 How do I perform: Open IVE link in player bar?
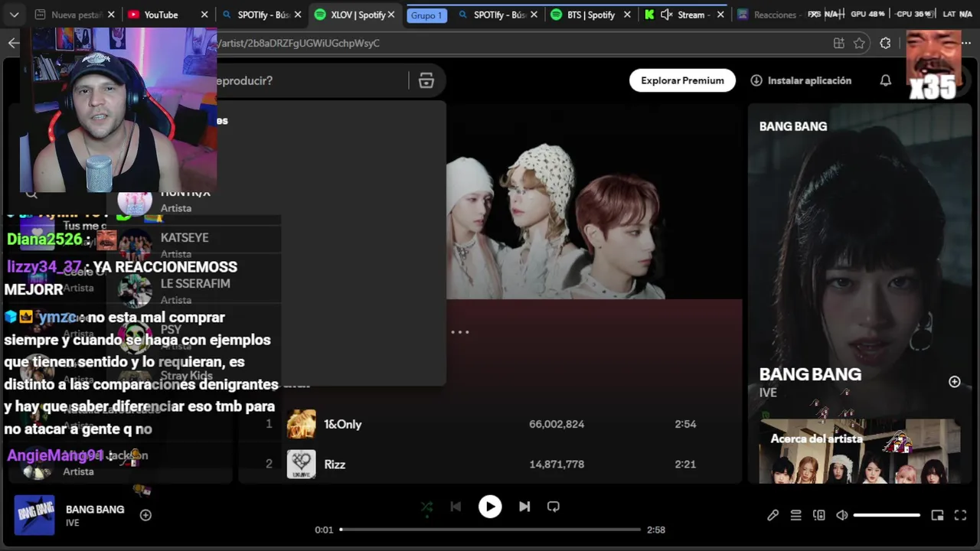click(x=72, y=523)
